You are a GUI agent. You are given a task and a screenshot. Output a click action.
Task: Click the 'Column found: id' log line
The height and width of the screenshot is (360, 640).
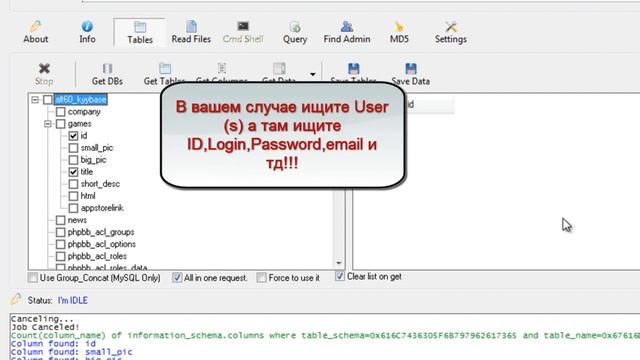(53, 344)
